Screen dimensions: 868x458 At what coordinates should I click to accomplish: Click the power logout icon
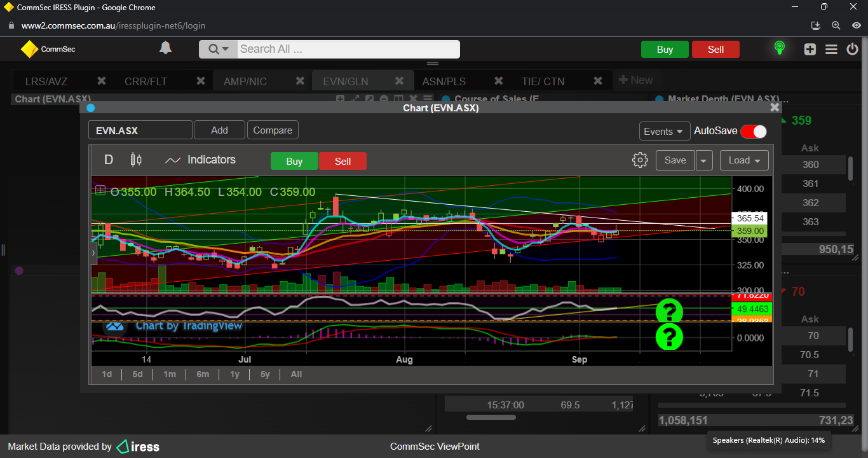click(x=852, y=49)
